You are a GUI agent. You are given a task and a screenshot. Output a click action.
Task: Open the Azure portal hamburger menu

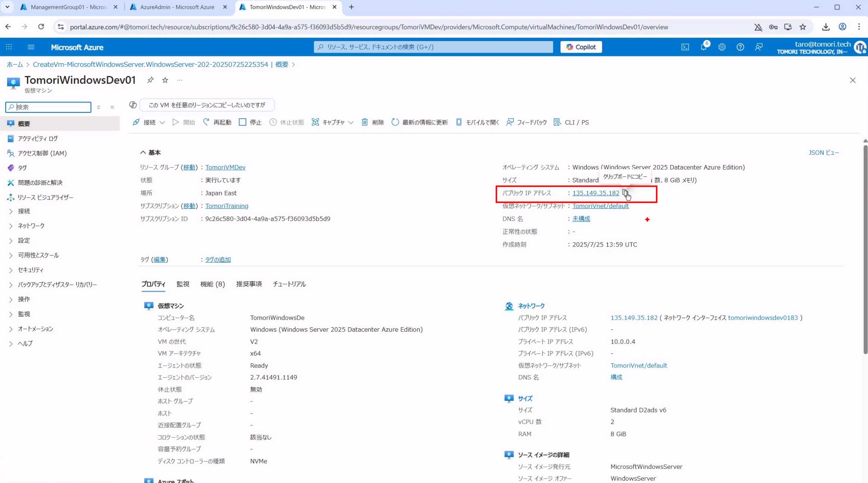tap(31, 47)
